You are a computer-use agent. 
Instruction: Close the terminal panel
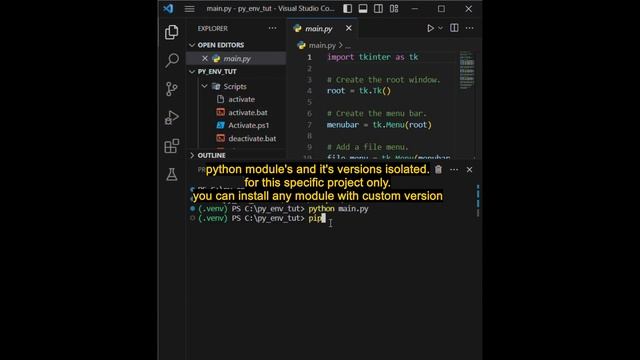tap(469, 169)
